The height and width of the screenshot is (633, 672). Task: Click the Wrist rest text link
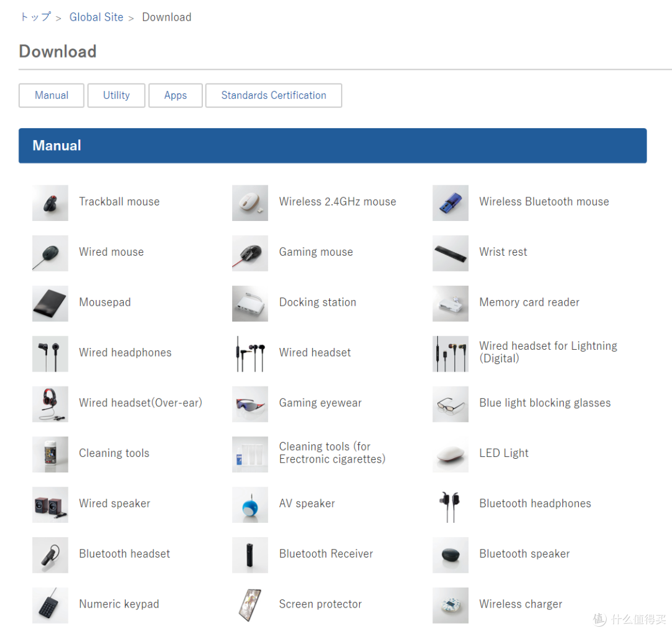click(x=503, y=251)
